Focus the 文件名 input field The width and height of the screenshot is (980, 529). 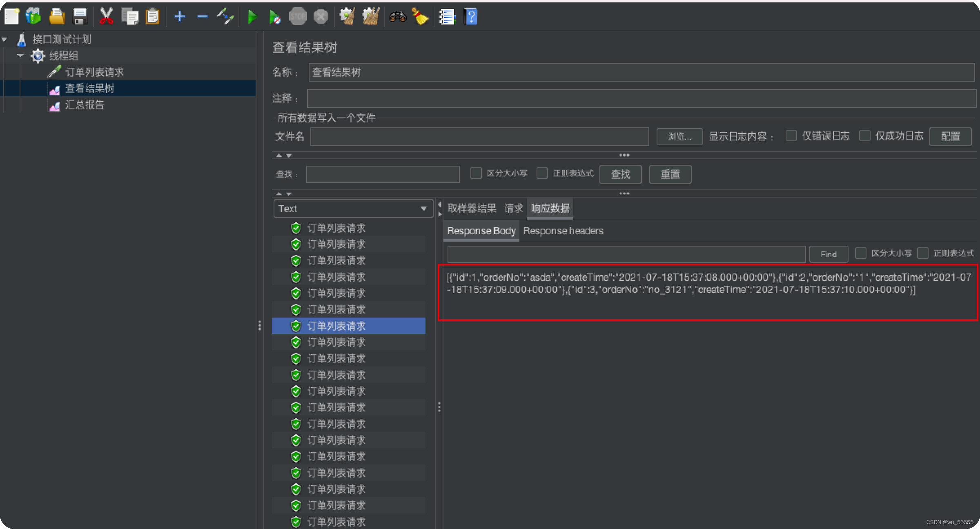coord(479,136)
